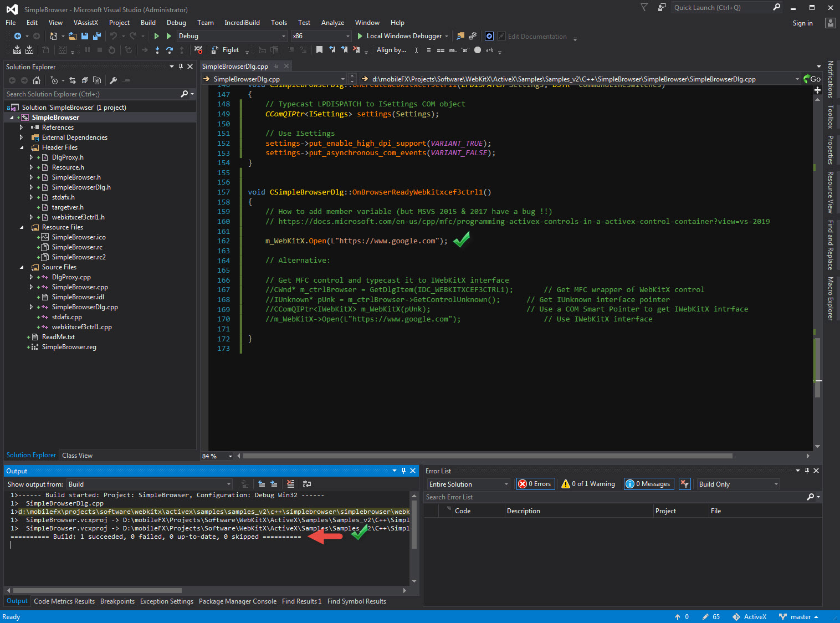Click the Toggle Bookmark icon
The image size is (840, 623).
(x=319, y=50)
